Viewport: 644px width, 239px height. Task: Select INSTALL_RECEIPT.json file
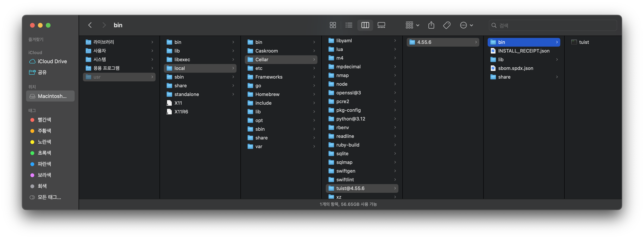pyautogui.click(x=524, y=51)
